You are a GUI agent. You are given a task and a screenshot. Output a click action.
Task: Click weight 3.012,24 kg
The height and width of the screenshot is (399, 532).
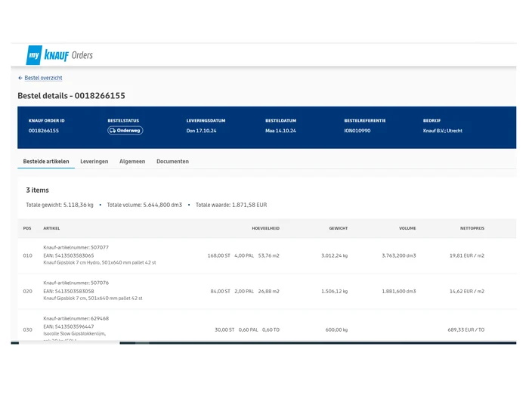335,256
